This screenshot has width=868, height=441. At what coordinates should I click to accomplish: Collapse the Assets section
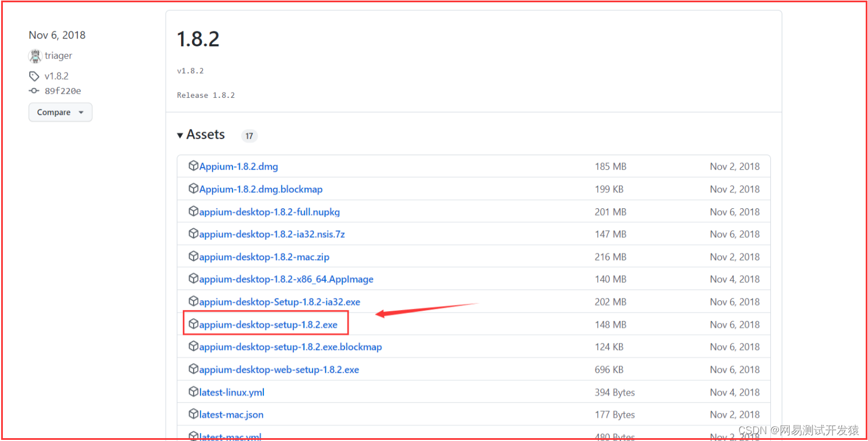[x=201, y=134]
